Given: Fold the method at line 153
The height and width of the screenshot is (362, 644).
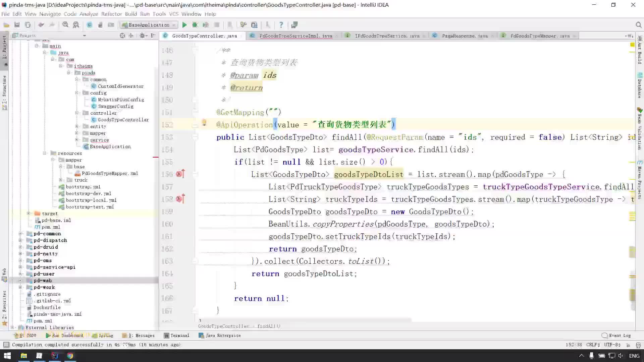Looking at the screenshot, I should 195,137.
